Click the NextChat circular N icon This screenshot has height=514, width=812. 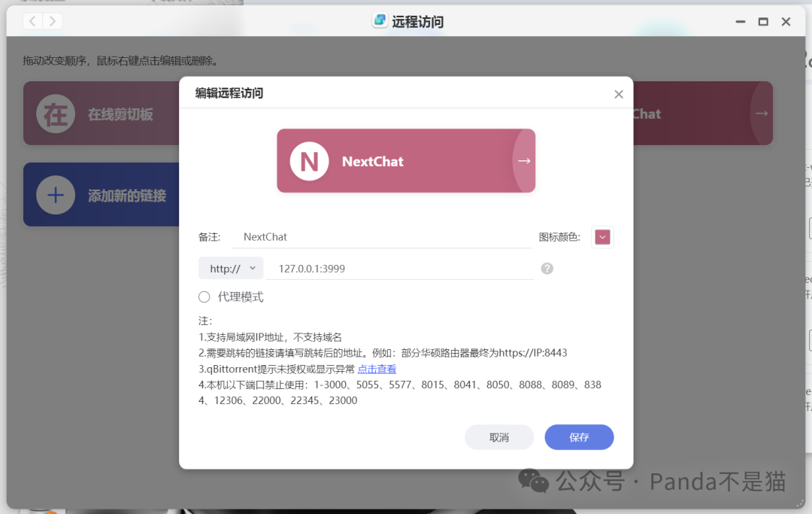(308, 161)
